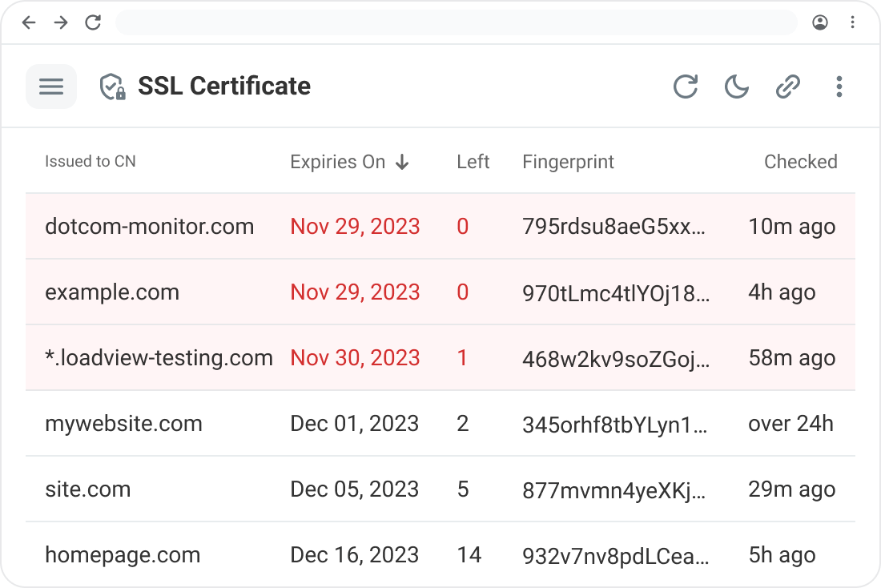
Task: Go forward using browser forward arrow
Action: point(61,22)
